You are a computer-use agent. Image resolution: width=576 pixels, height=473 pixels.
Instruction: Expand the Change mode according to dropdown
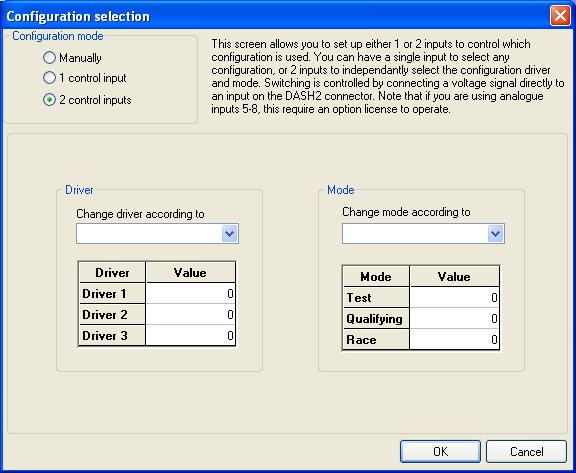[x=496, y=234]
